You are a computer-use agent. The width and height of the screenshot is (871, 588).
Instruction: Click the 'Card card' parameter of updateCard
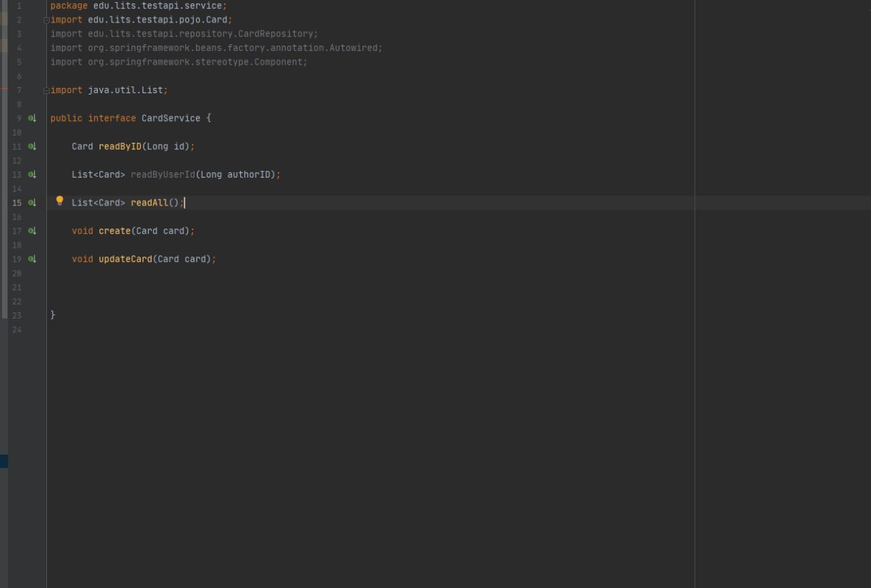click(x=182, y=259)
